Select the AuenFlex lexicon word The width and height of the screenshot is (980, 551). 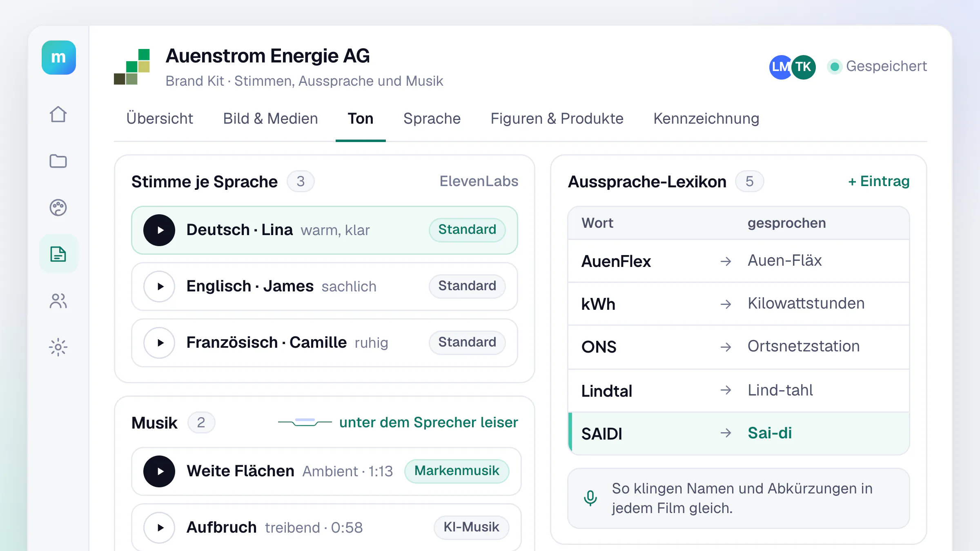click(x=616, y=261)
